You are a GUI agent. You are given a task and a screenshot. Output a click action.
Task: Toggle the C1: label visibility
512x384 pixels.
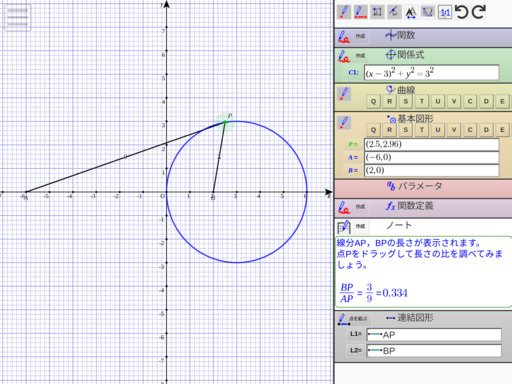point(353,72)
